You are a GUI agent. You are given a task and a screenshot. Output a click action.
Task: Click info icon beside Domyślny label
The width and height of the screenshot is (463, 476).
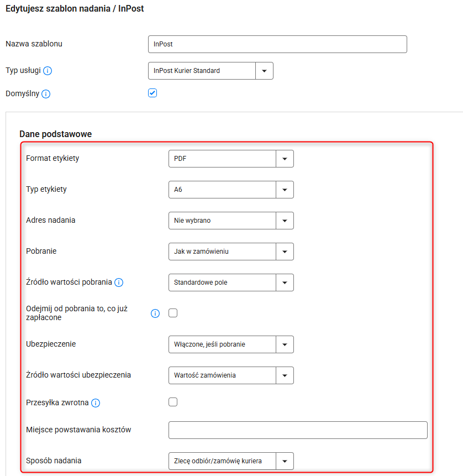tap(46, 94)
